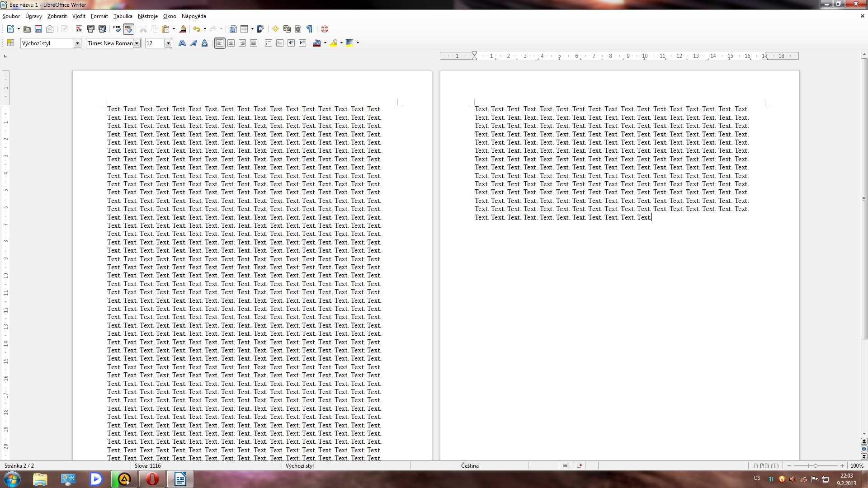Click the Bold letter A icon

click(182, 43)
